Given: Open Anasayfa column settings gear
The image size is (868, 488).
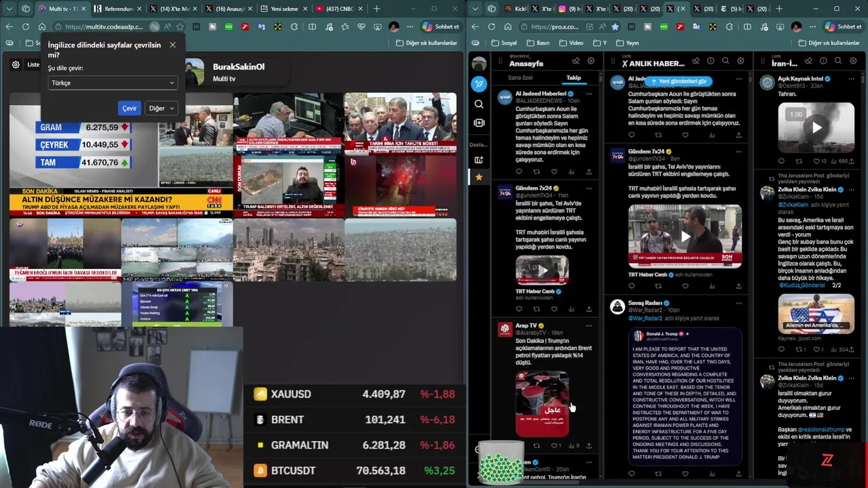Looking at the screenshot, I should tap(591, 61).
